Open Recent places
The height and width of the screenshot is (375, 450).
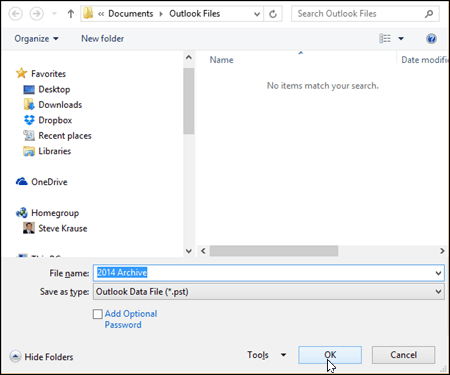tap(65, 136)
